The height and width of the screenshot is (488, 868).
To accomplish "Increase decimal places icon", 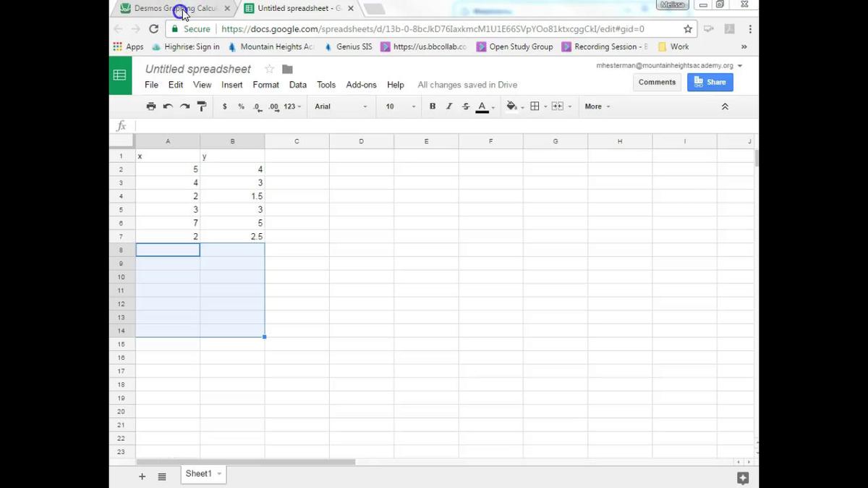I will [273, 106].
